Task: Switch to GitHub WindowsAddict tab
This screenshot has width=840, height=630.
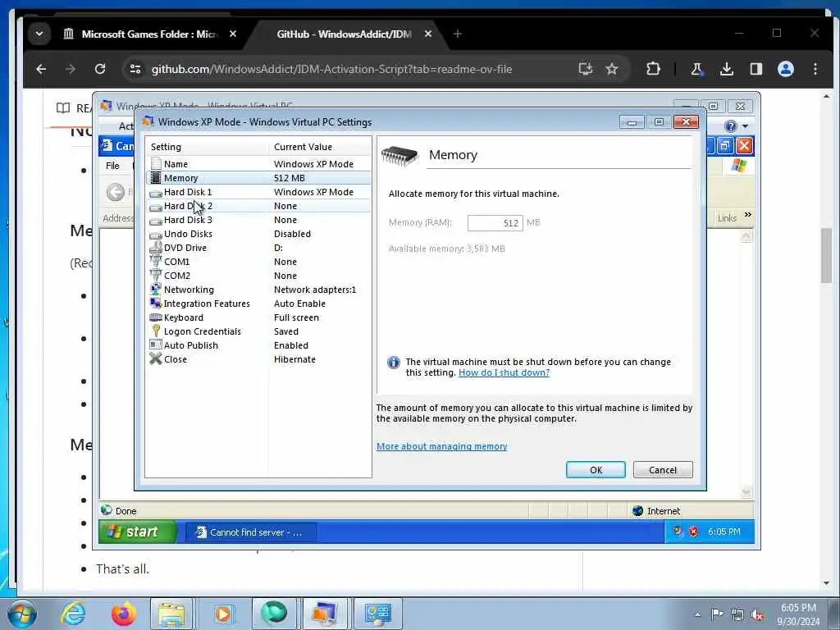Action: [x=344, y=34]
